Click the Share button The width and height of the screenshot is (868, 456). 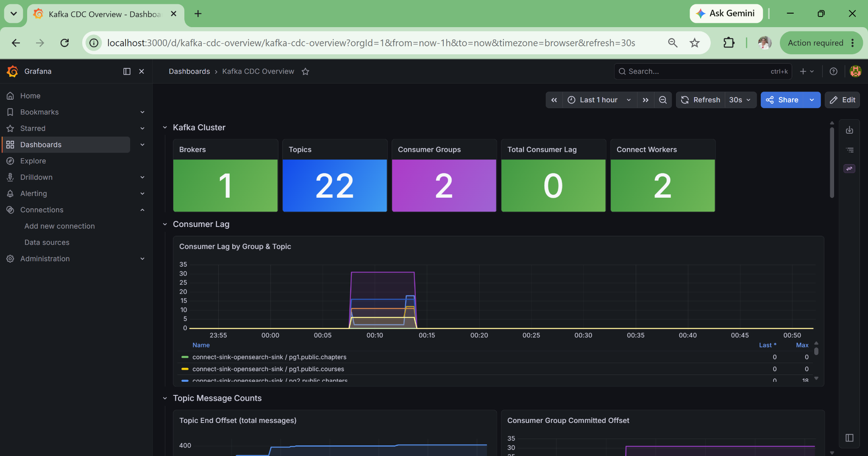click(x=782, y=100)
